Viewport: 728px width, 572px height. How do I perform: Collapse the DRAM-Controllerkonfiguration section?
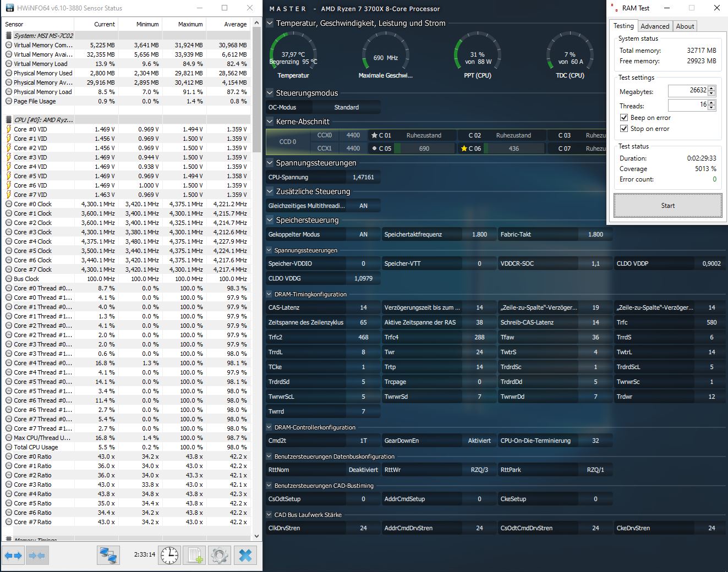pos(269,427)
